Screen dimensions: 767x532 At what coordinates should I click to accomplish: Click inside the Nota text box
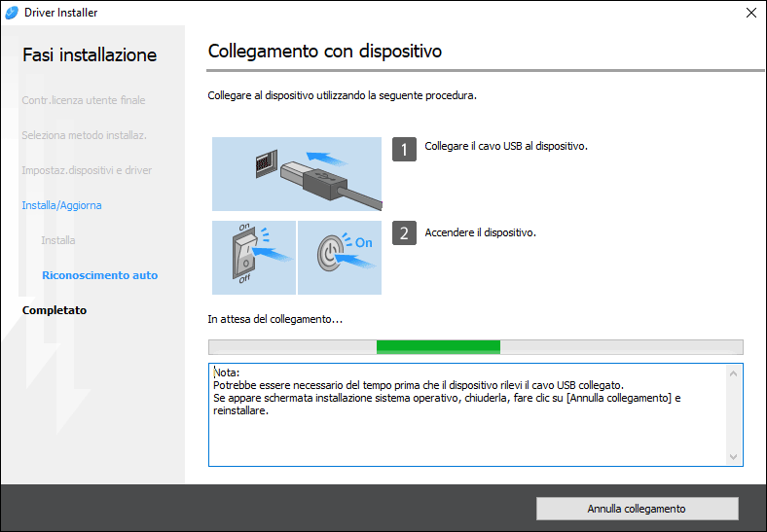467,414
